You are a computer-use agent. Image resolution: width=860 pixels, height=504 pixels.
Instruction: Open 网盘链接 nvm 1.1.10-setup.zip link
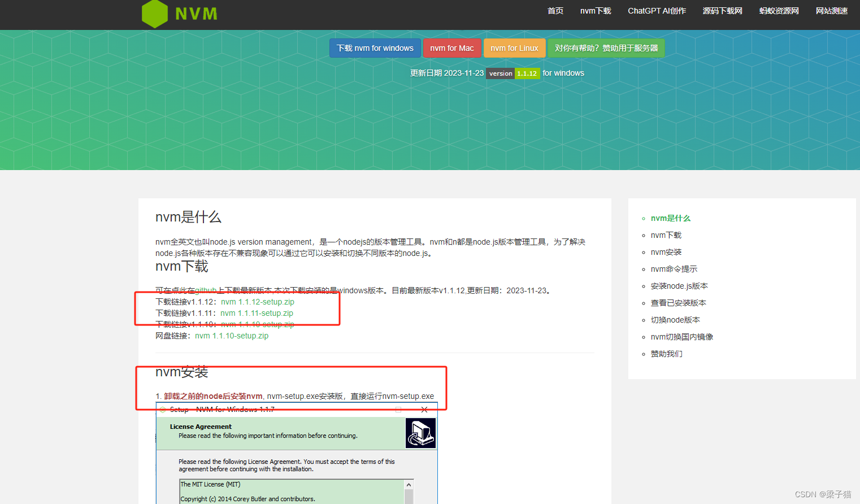tap(232, 336)
